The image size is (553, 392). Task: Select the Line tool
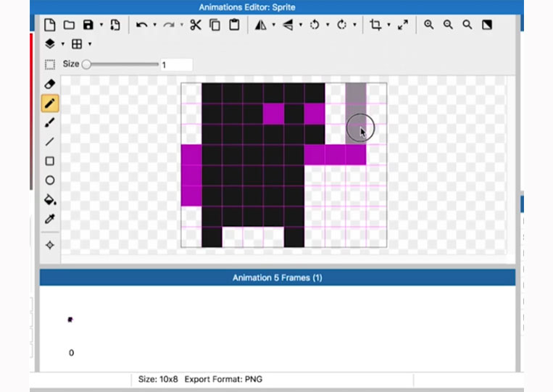click(x=50, y=142)
